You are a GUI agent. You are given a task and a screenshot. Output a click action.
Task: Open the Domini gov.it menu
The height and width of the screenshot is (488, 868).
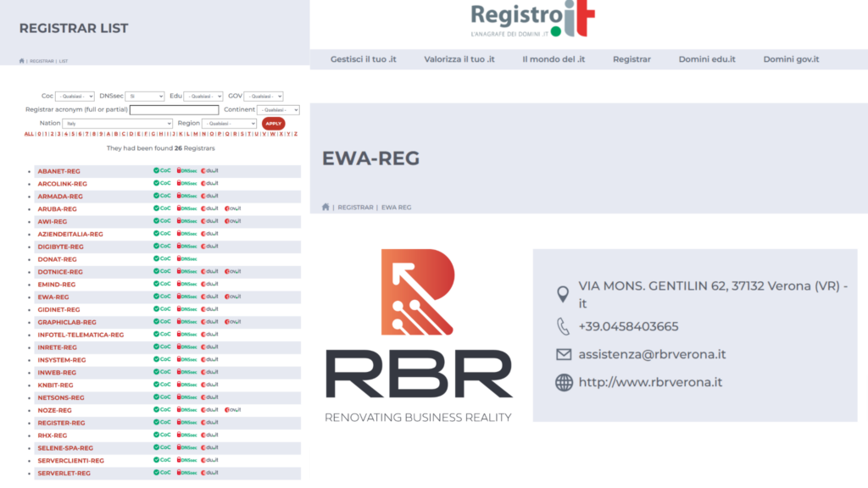pyautogui.click(x=791, y=59)
